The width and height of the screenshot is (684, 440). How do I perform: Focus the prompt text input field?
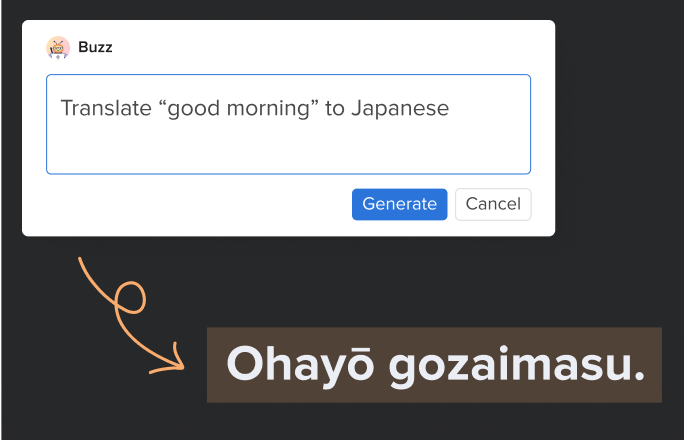(x=288, y=124)
